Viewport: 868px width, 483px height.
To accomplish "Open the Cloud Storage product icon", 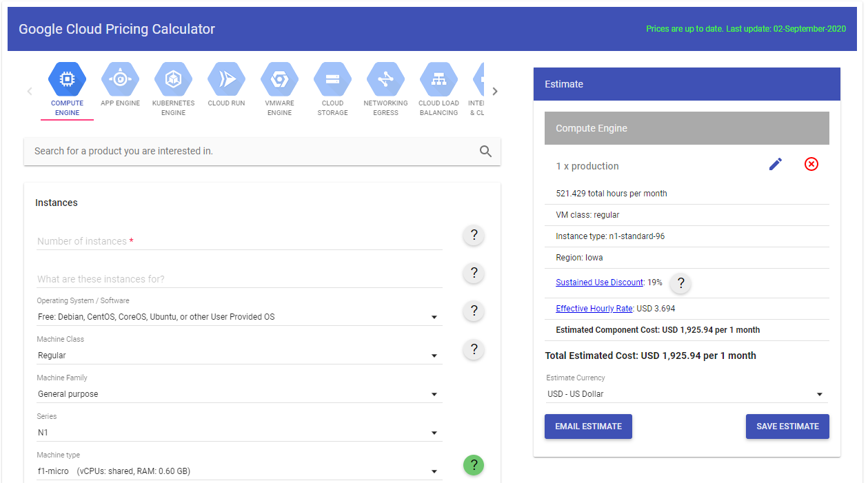I will pos(332,80).
